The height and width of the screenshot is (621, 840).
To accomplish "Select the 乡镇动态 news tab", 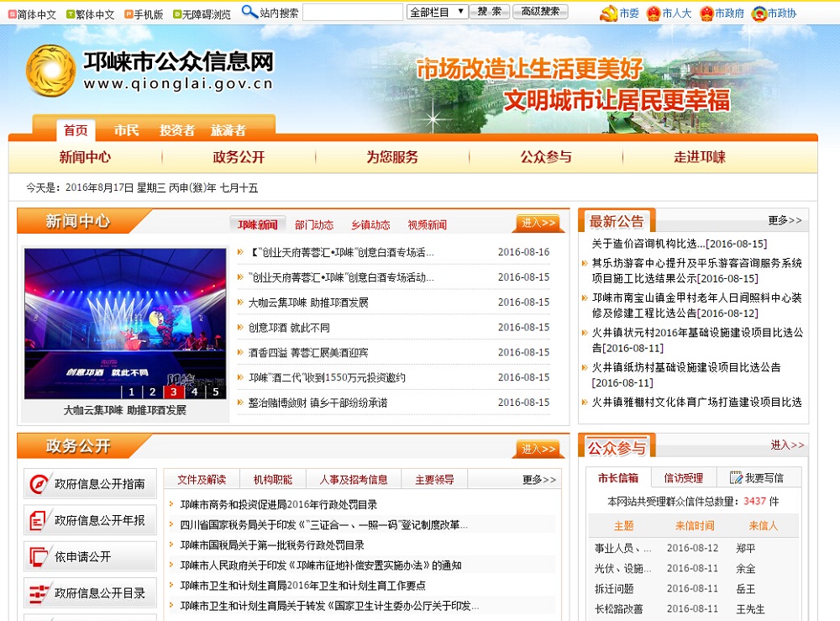I will [x=370, y=224].
